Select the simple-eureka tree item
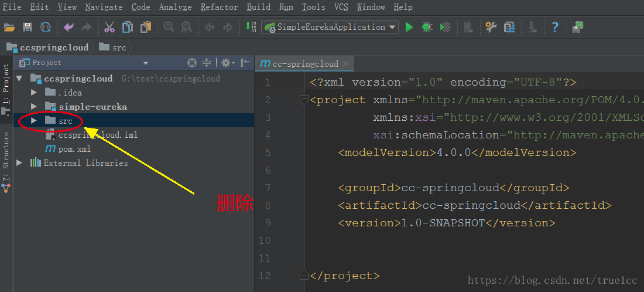 tap(93, 107)
